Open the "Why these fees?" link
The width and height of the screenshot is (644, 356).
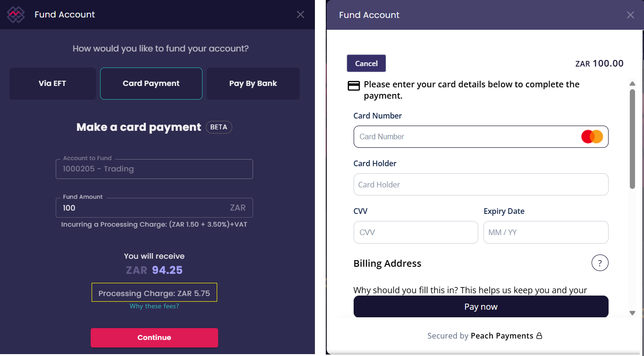(x=154, y=306)
